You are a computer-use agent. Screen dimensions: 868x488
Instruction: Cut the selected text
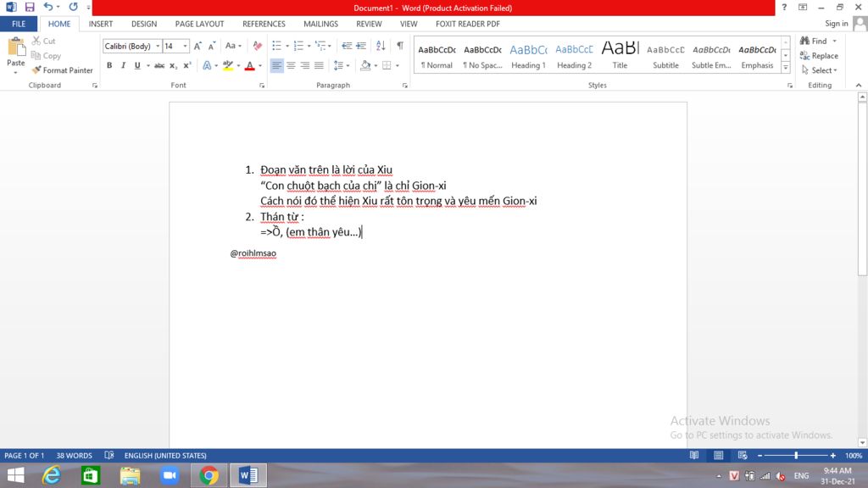pos(44,41)
